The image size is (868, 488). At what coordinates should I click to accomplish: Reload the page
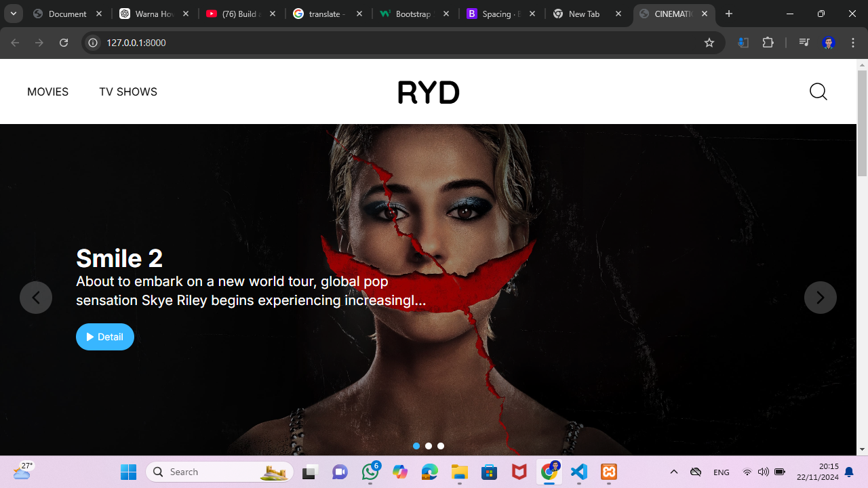pyautogui.click(x=64, y=43)
